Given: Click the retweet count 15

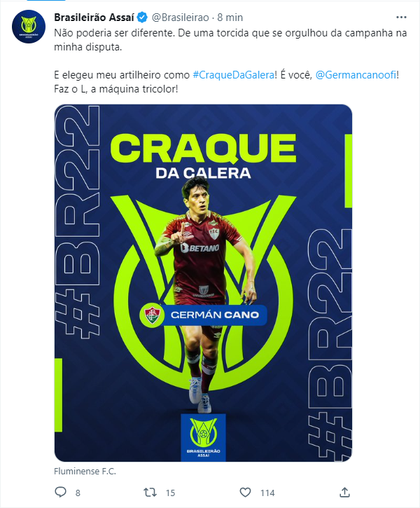Looking at the screenshot, I should pos(170,493).
